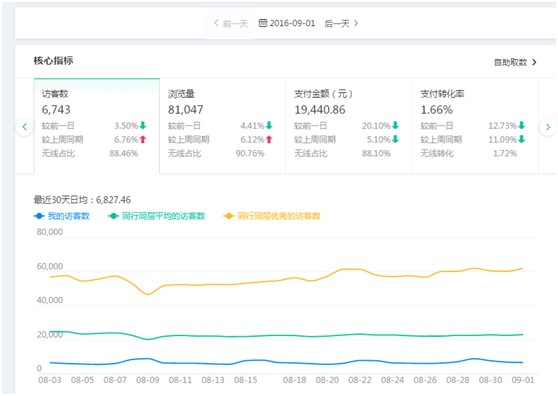This screenshot has height=396, width=558.
Task: Select the 支付金额（元）metric tab
Action: point(349,126)
